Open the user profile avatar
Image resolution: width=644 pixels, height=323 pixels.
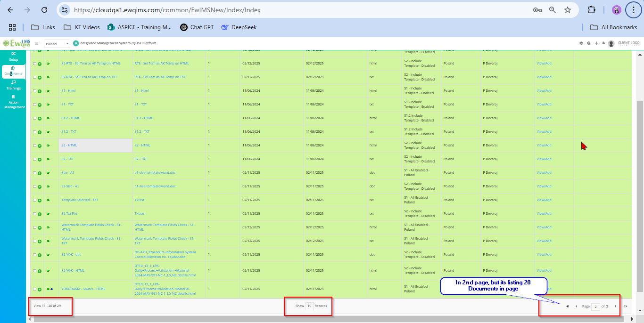click(611, 43)
